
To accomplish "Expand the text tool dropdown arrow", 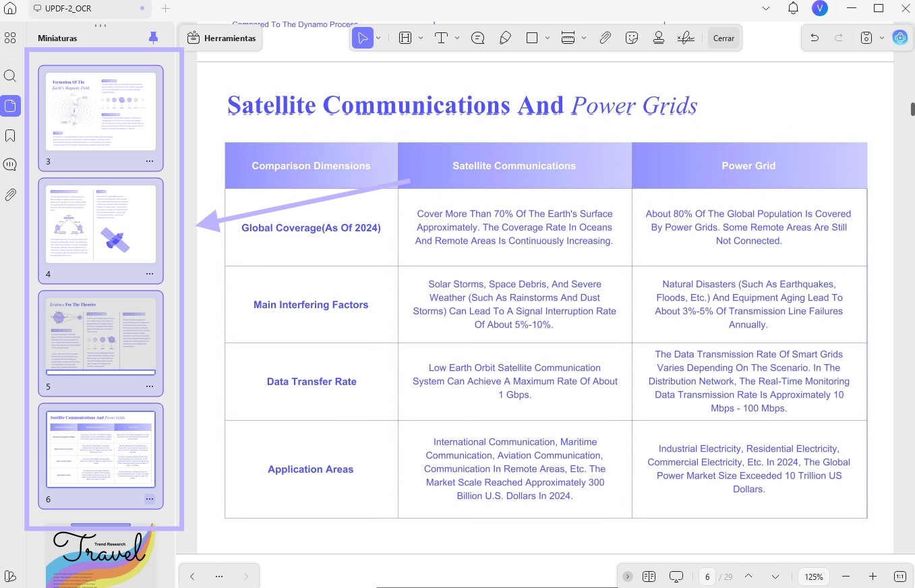I will pyautogui.click(x=457, y=38).
